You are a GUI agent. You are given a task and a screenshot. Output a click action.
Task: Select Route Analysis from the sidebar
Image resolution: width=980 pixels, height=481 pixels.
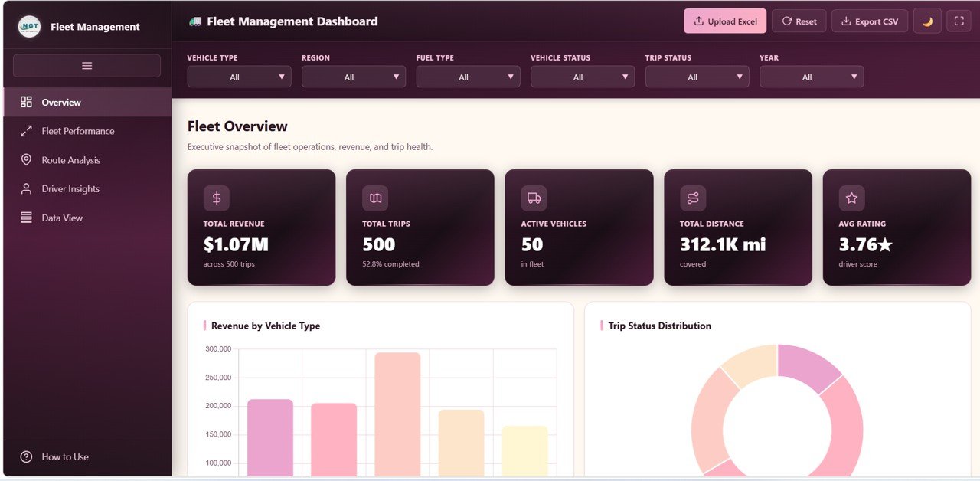pos(69,160)
